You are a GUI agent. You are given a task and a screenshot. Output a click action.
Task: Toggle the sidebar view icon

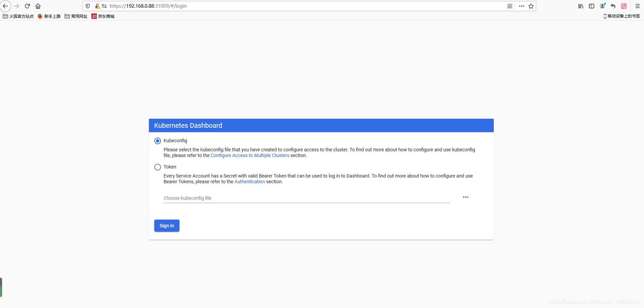[592, 6]
